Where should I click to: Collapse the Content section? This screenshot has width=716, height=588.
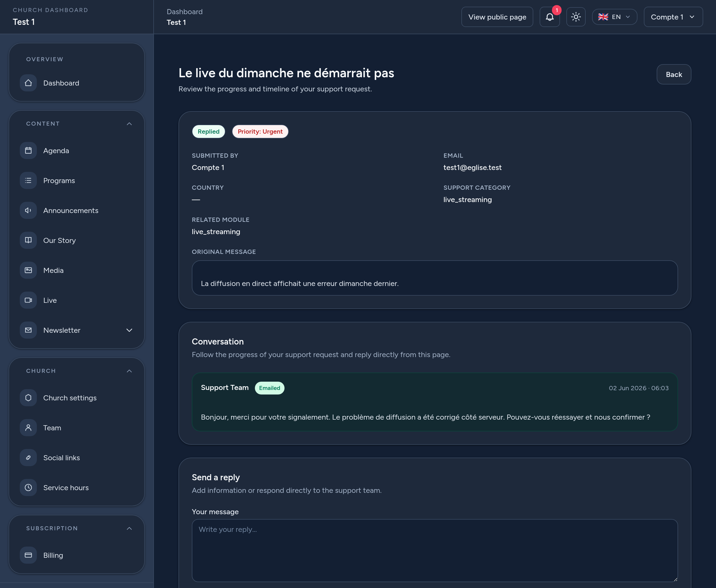coord(129,124)
